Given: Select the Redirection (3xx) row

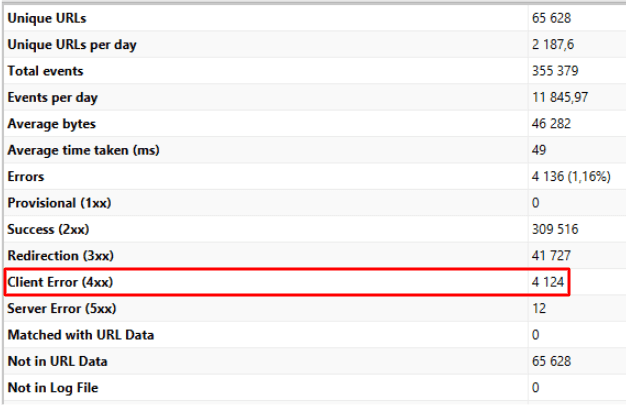Looking at the screenshot, I should click(315, 255).
